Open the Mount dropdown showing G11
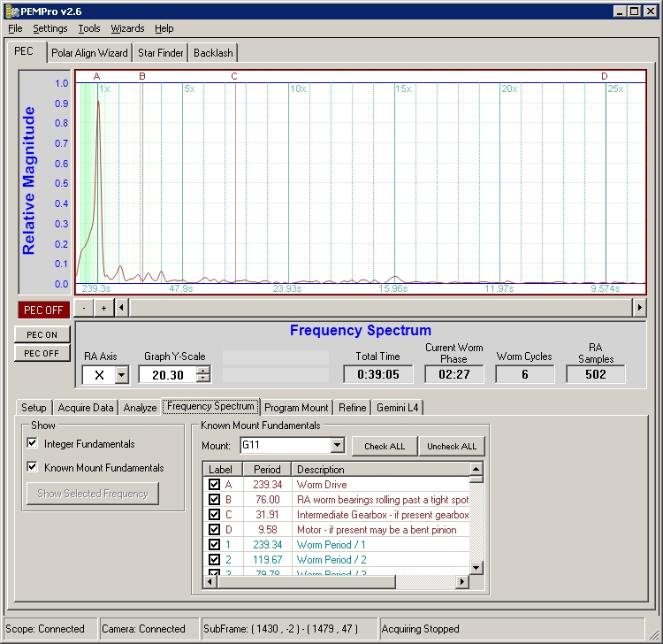This screenshot has height=644, width=663. click(337, 445)
